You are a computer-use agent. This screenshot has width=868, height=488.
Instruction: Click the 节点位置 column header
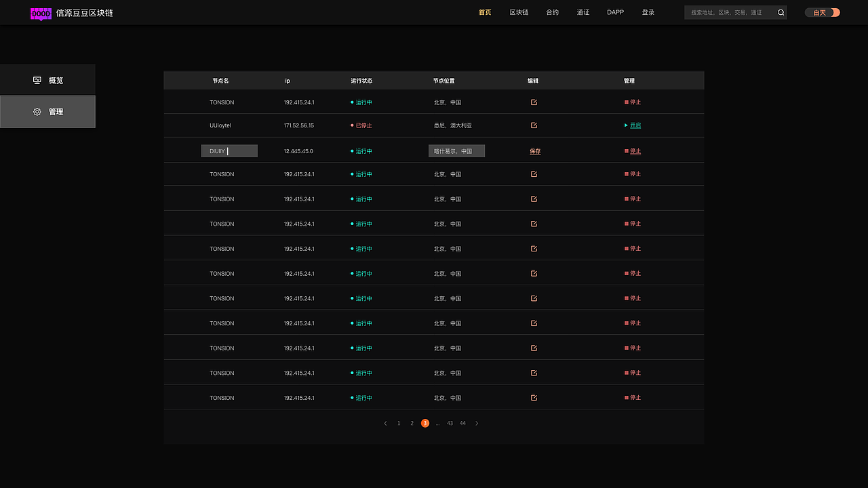444,81
